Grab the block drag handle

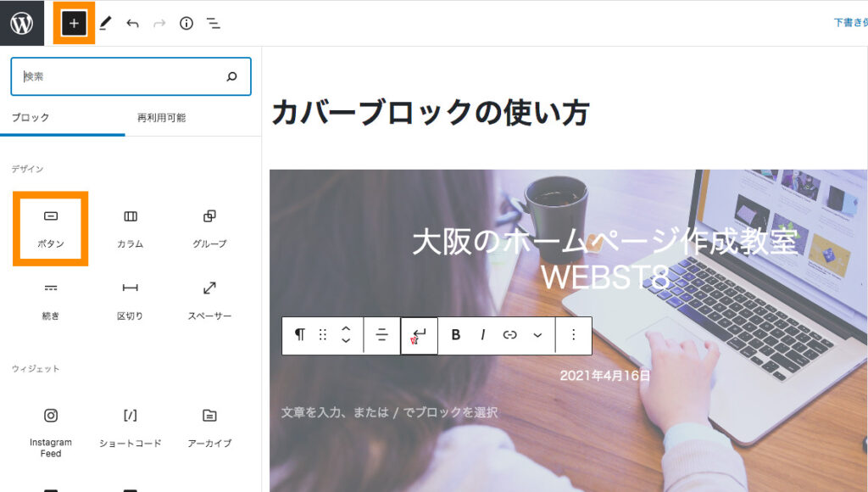[323, 335]
